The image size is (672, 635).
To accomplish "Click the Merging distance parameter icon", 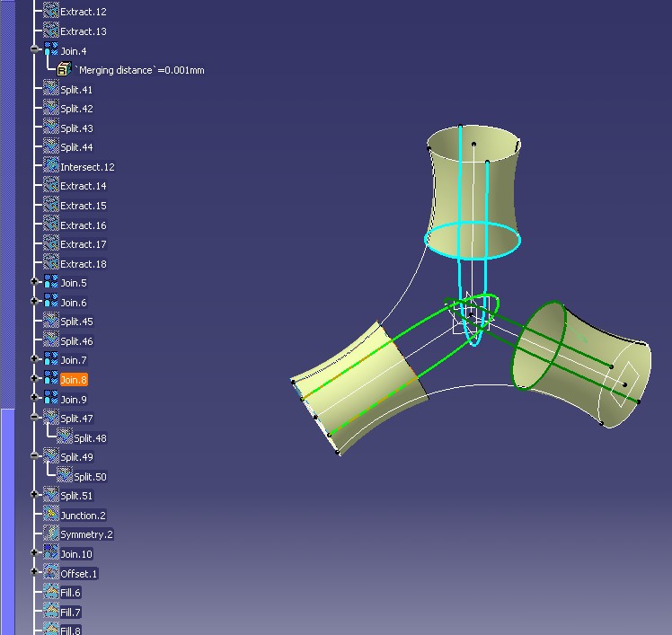I will point(65,69).
